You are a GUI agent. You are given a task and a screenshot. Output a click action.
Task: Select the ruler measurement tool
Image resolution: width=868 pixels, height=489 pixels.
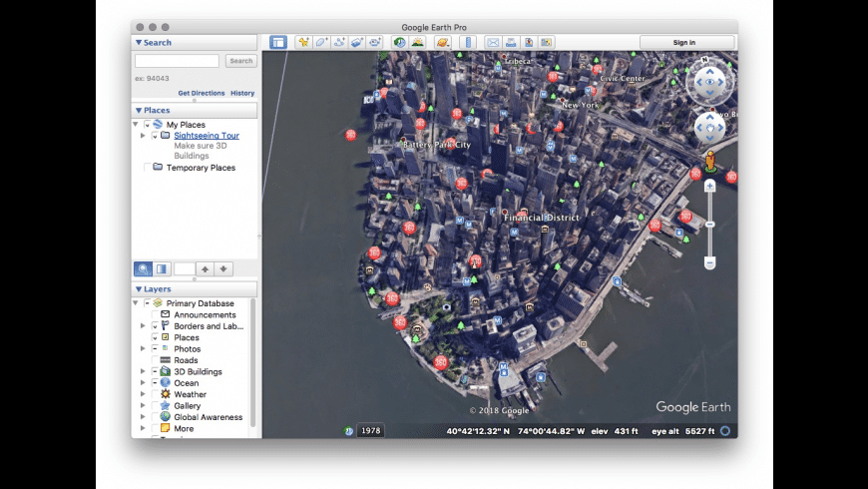467,42
